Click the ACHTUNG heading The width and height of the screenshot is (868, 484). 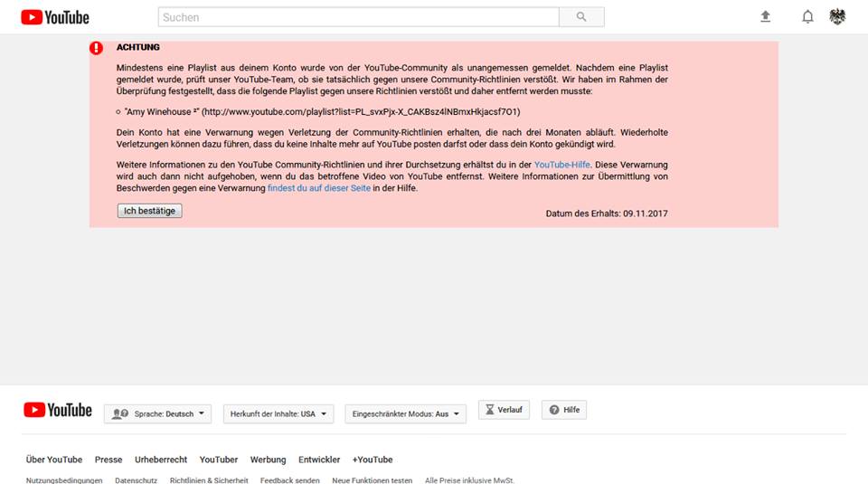[137, 47]
